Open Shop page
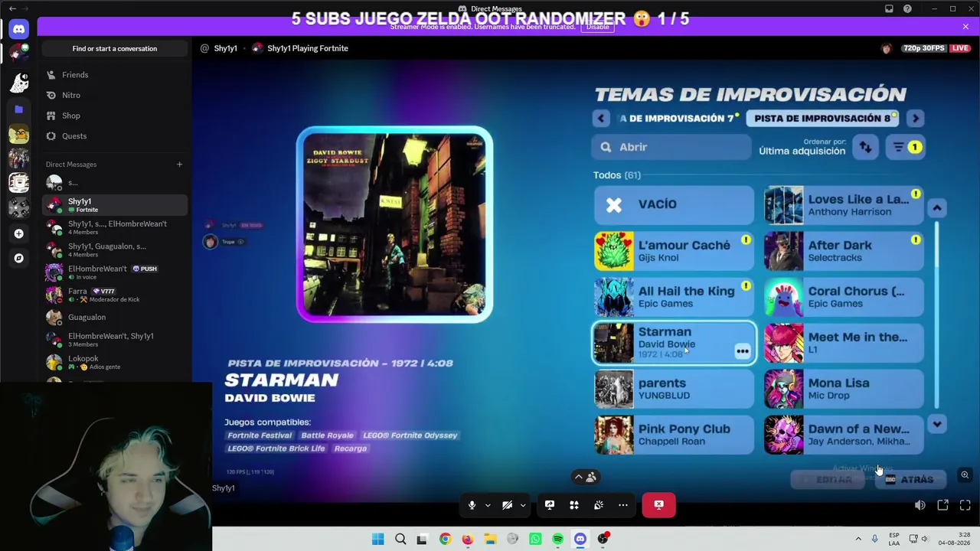Image resolution: width=980 pixels, height=551 pixels. click(115, 116)
